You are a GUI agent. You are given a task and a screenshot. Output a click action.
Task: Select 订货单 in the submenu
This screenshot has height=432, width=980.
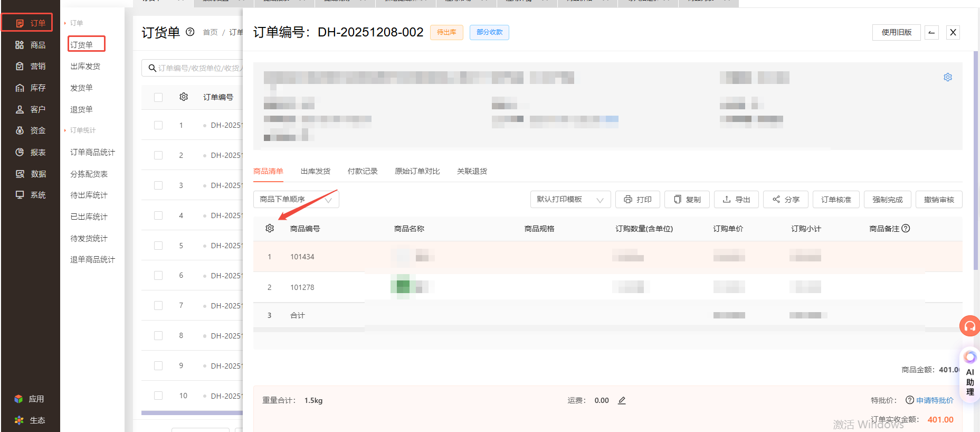coord(81,45)
